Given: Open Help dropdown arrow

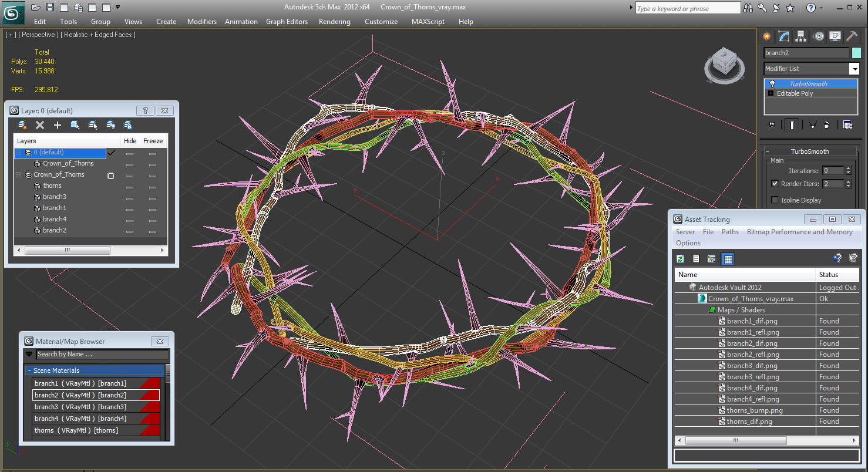Looking at the screenshot, I should click(821, 8).
